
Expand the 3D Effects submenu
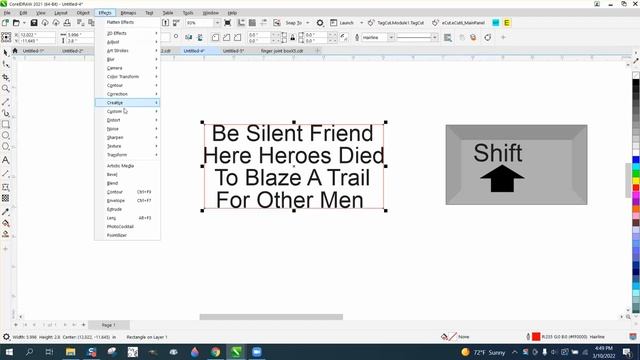(127, 33)
